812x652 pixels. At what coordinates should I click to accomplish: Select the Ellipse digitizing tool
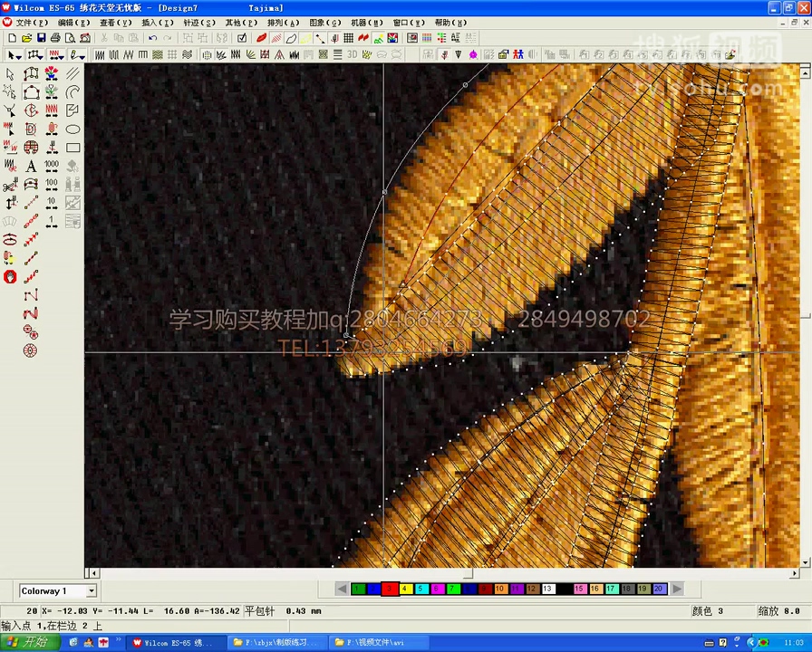pyautogui.click(x=72, y=129)
